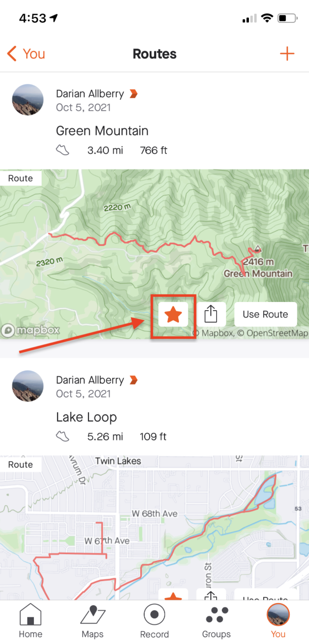The width and height of the screenshot is (309, 644).
Task: Open the Record tab
Action: point(154,620)
